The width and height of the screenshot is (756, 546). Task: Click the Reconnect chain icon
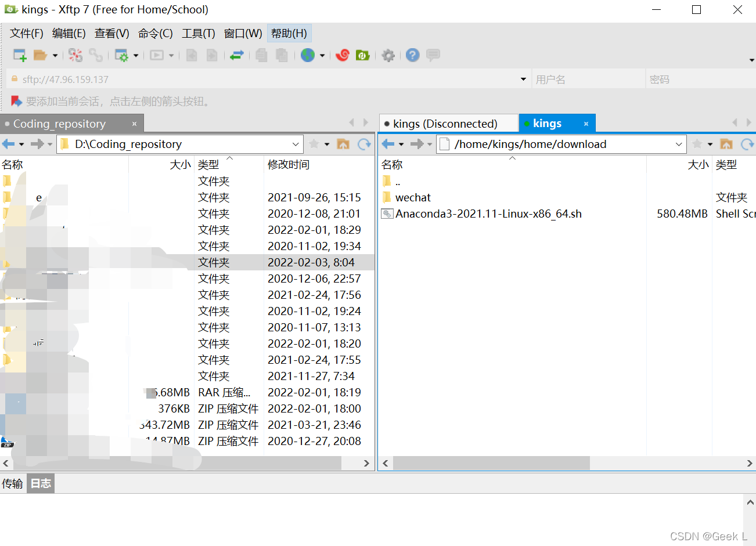(x=96, y=55)
